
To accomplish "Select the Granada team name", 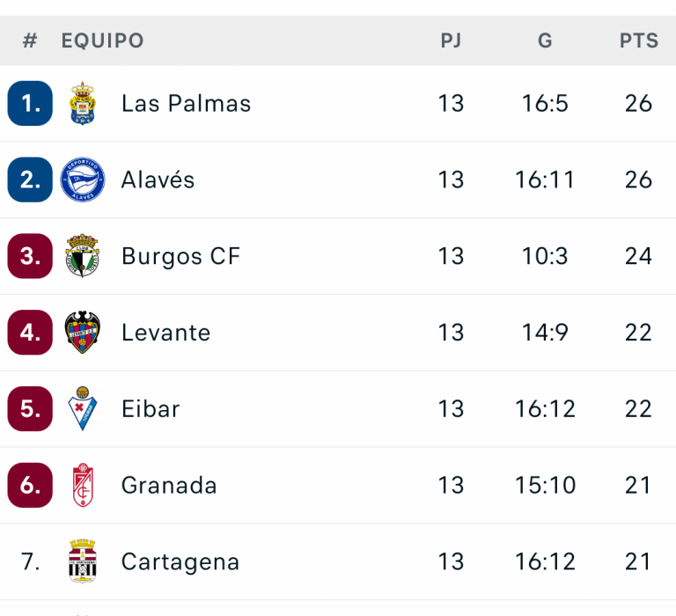I will (169, 486).
